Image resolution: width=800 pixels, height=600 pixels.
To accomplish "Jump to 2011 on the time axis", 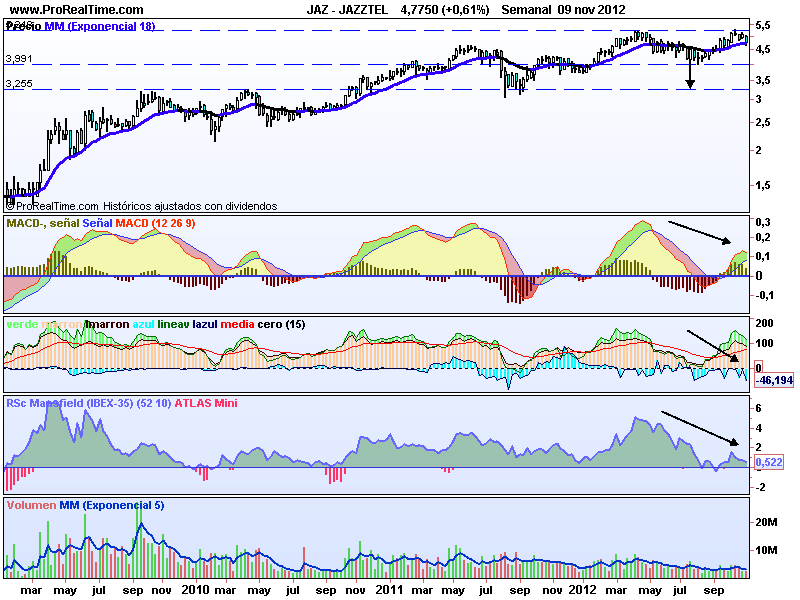I will pos(389,590).
